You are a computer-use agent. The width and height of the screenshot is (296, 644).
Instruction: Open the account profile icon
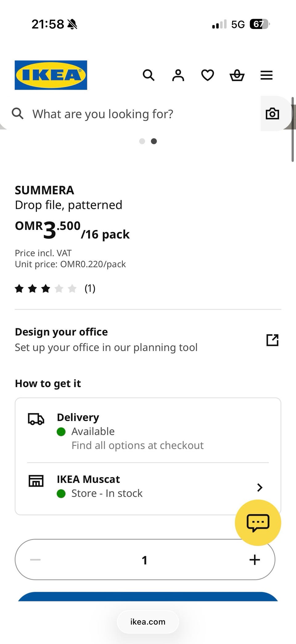pyautogui.click(x=178, y=75)
